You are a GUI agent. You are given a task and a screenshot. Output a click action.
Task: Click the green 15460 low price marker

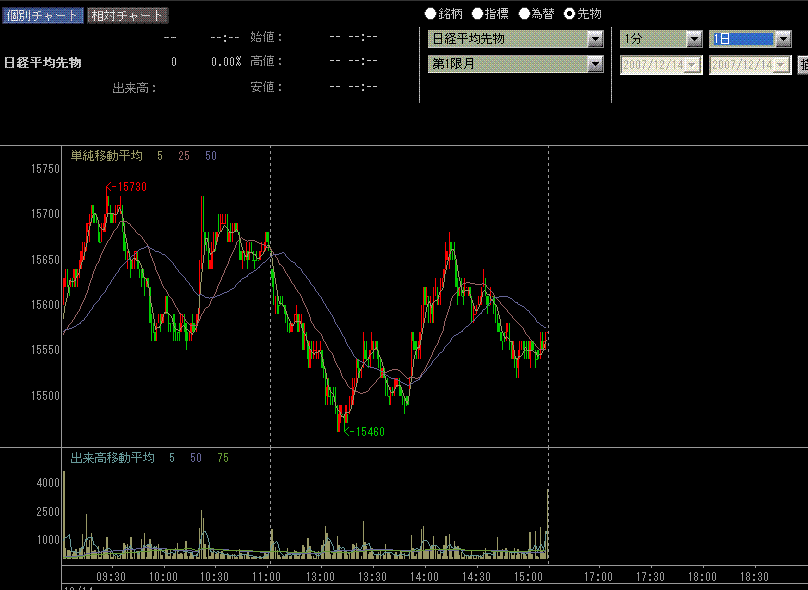(366, 432)
